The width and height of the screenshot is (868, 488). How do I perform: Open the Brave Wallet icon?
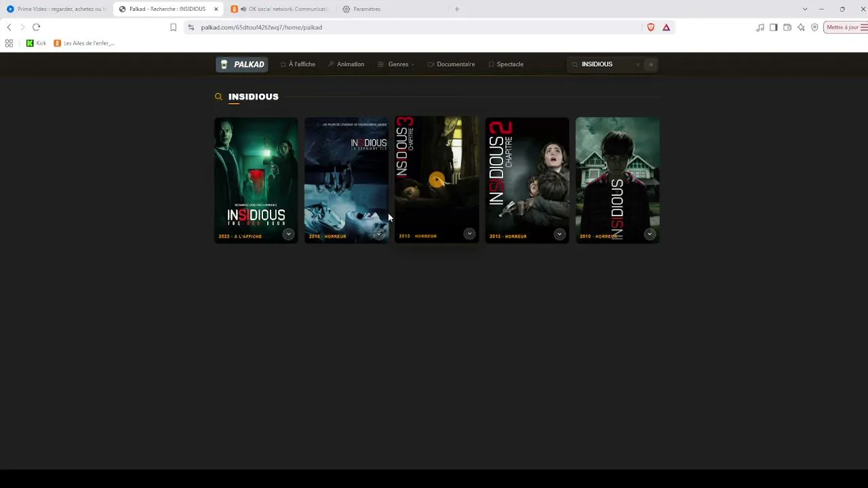point(787,27)
